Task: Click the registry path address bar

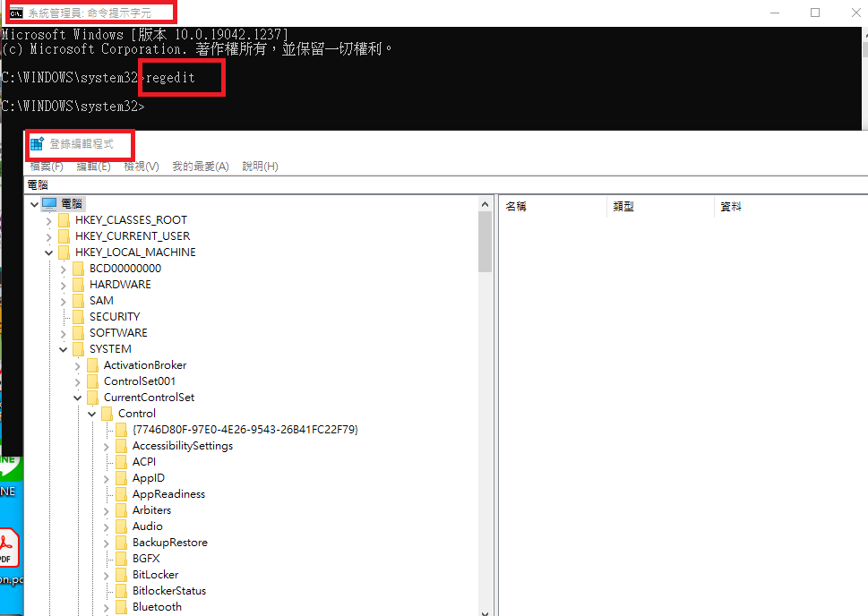Action: (446, 184)
